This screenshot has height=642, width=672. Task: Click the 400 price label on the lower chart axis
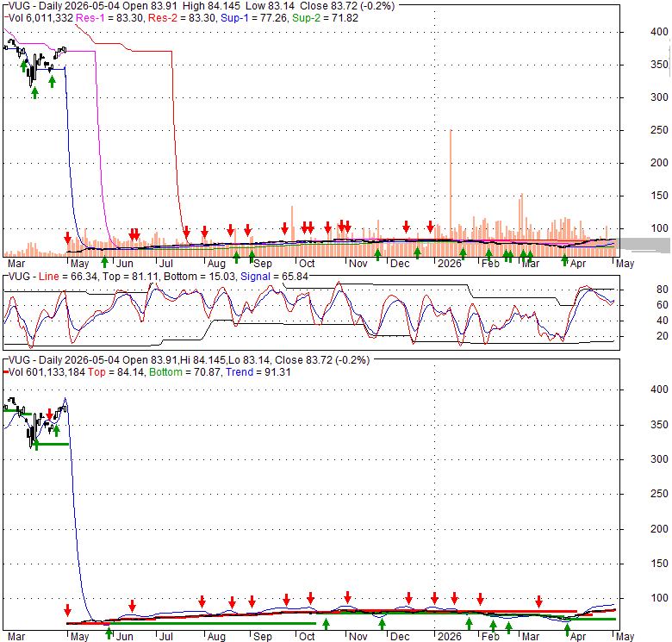click(x=659, y=390)
